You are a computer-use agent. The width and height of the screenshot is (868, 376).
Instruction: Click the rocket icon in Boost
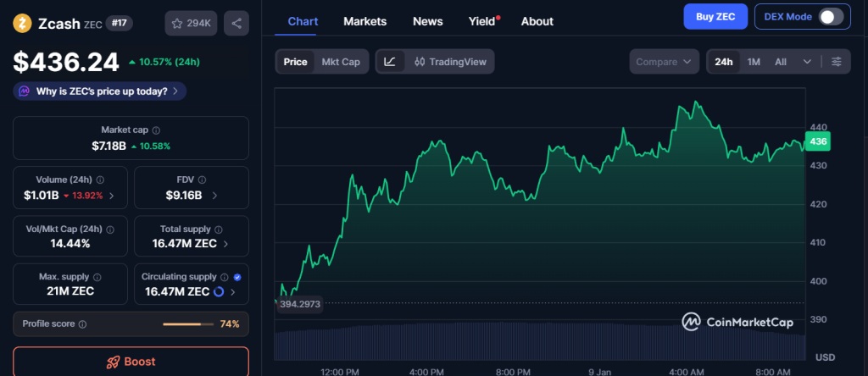point(113,362)
